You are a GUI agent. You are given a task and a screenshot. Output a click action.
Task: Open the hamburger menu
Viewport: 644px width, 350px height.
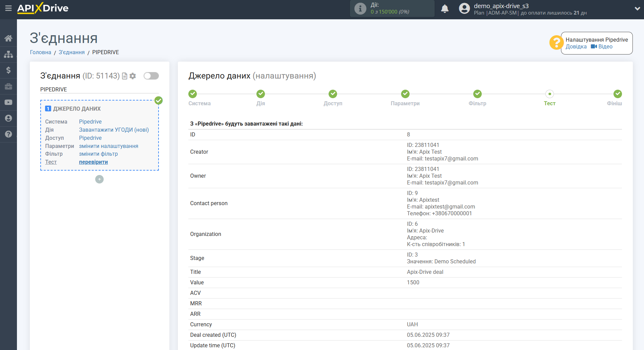pos(8,8)
